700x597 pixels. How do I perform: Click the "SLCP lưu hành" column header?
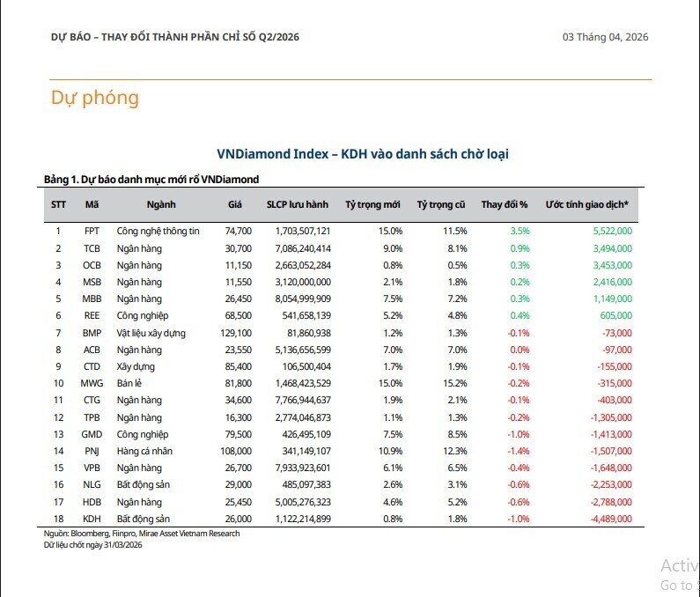click(298, 204)
